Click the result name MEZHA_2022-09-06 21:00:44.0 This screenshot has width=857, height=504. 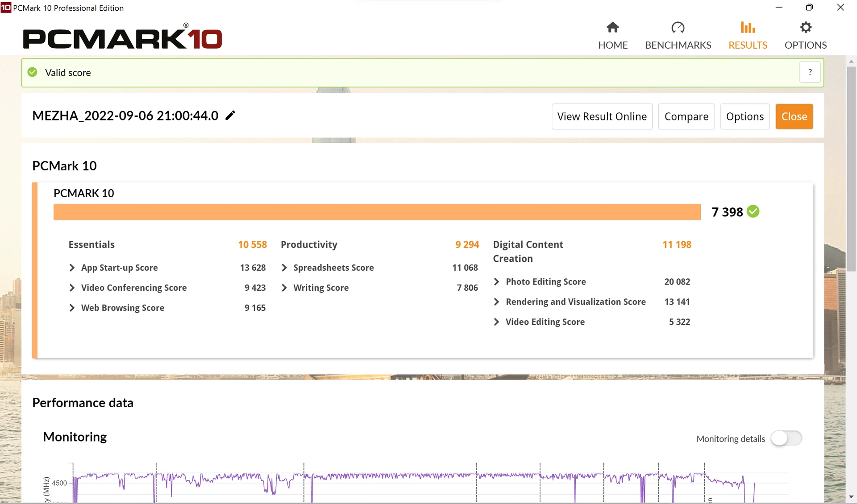[x=125, y=116]
